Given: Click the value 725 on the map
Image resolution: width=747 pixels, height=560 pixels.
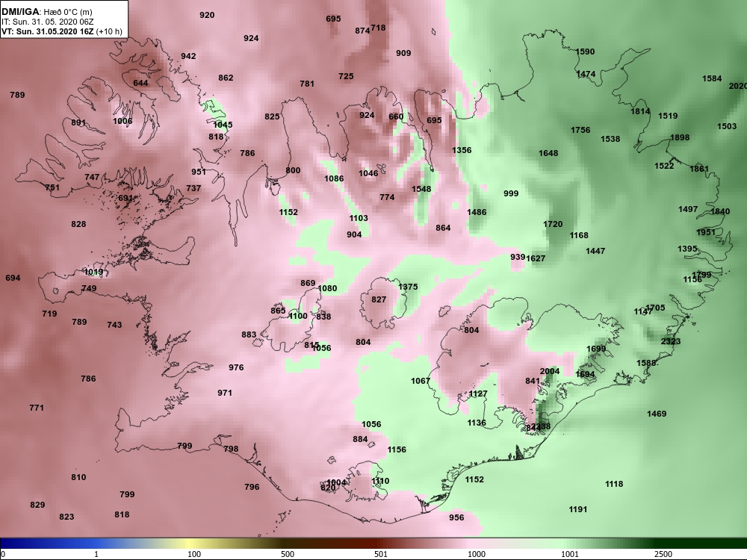Looking at the screenshot, I should click(346, 76).
